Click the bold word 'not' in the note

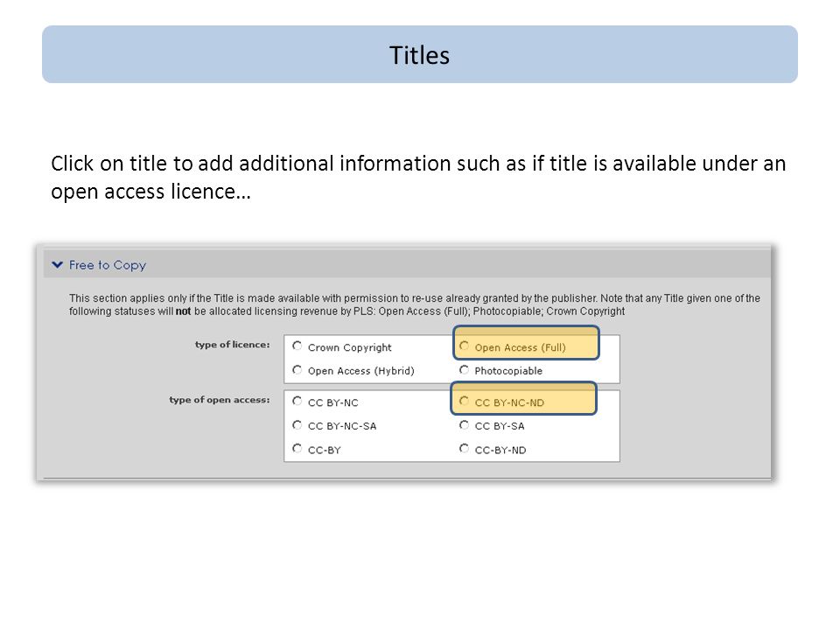(x=183, y=311)
